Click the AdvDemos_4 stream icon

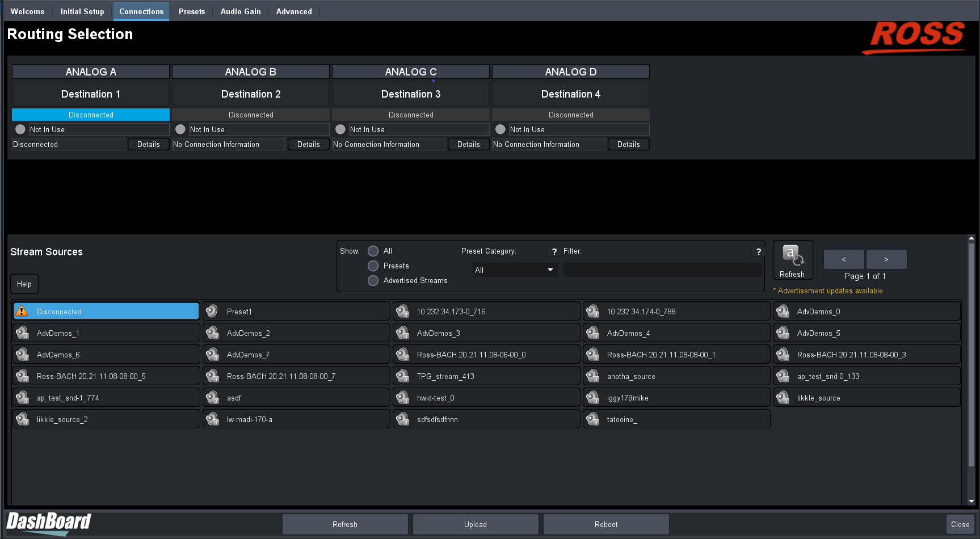pos(592,332)
